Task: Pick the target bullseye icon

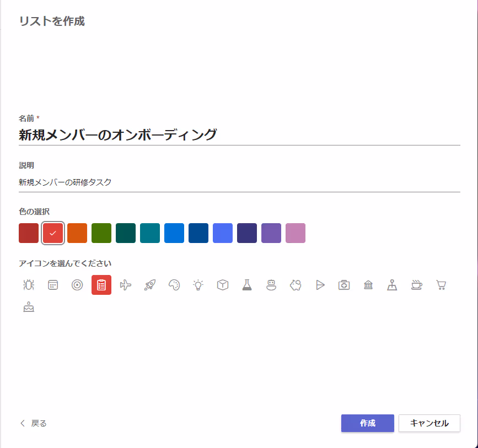Action: (x=77, y=285)
